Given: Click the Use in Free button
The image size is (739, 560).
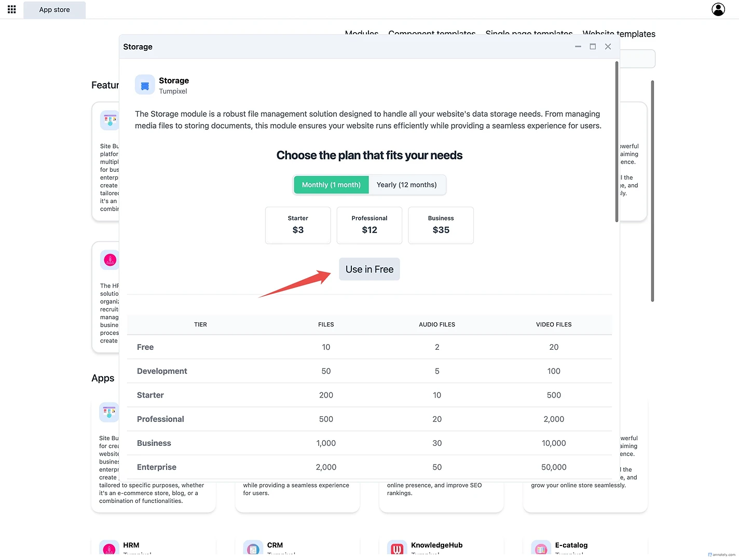Looking at the screenshot, I should click(369, 269).
